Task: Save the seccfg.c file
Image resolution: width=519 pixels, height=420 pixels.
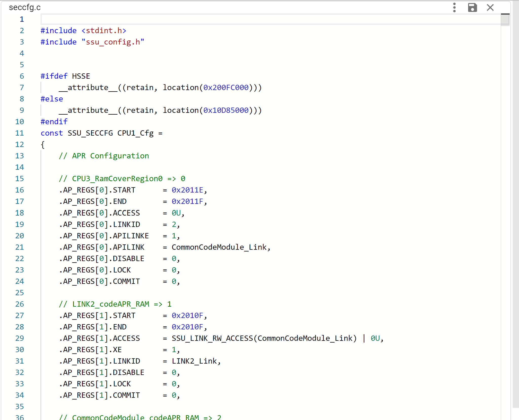Action: (472, 8)
